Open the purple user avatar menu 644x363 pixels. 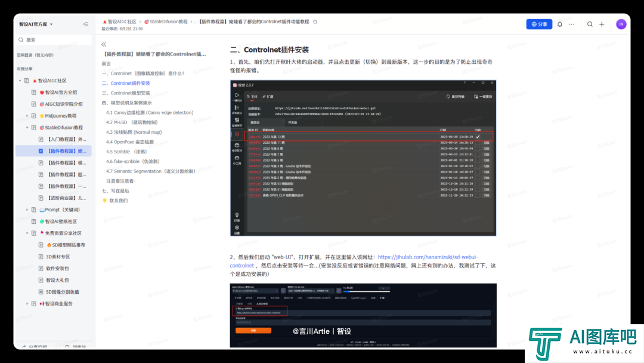[x=621, y=24]
